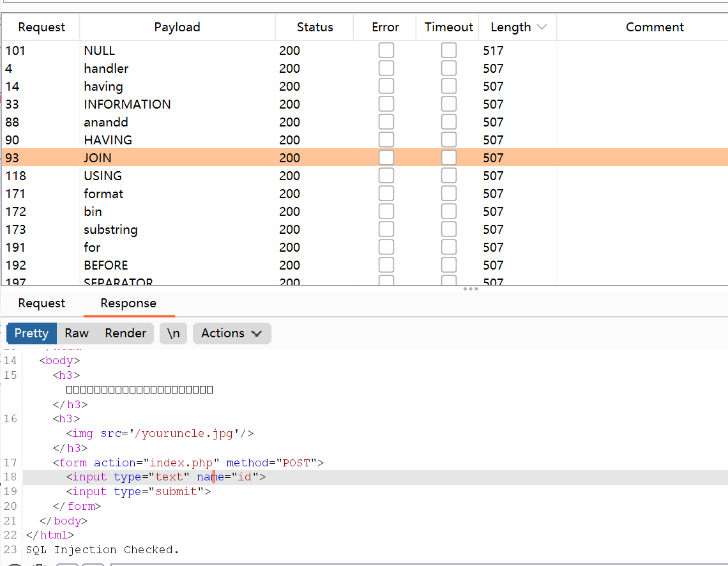Sort results by the Payload column header
The image size is (728, 566).
[177, 27]
